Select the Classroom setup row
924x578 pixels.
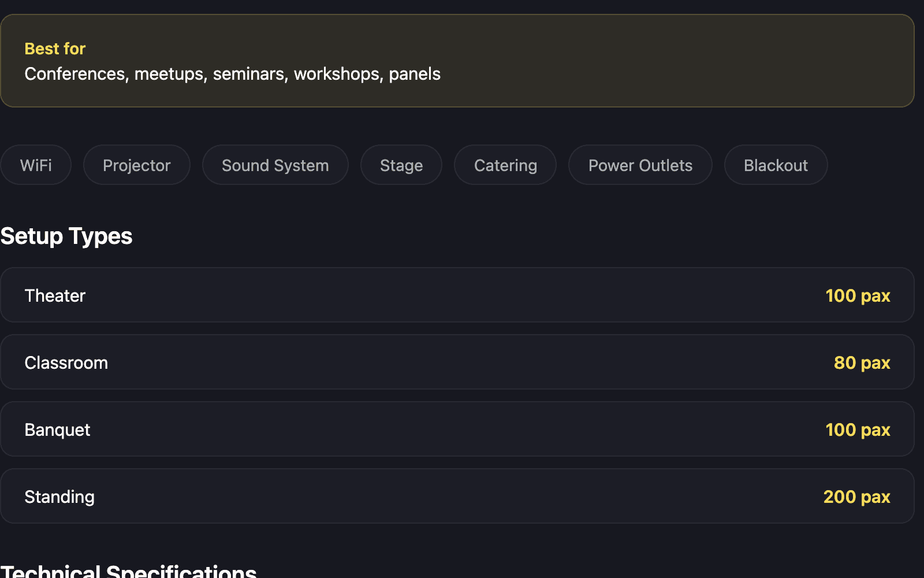point(457,362)
